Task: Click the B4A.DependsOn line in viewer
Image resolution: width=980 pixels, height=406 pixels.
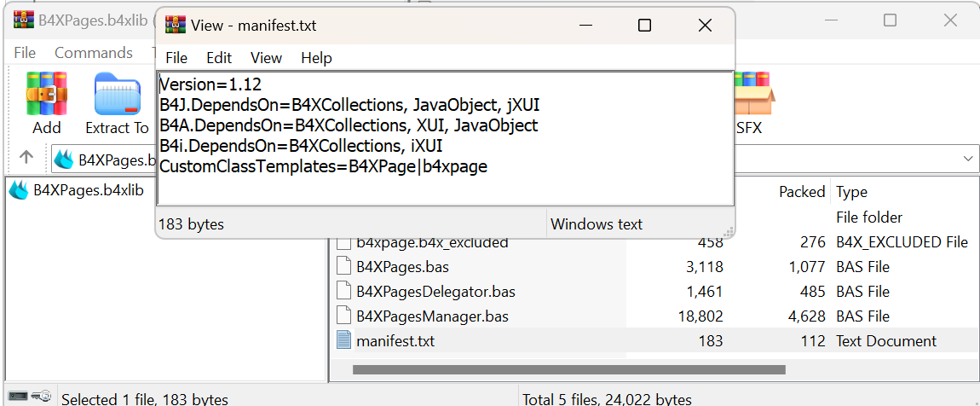Action: (349, 125)
